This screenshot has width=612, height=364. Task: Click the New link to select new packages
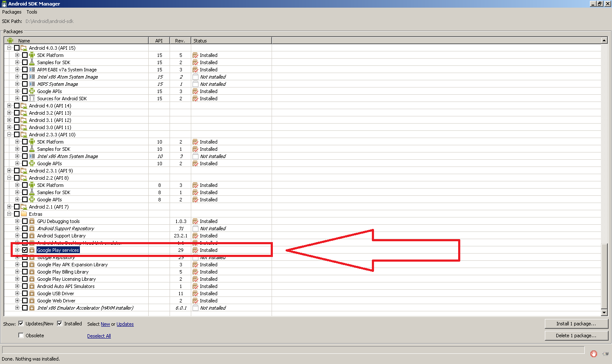(105, 324)
